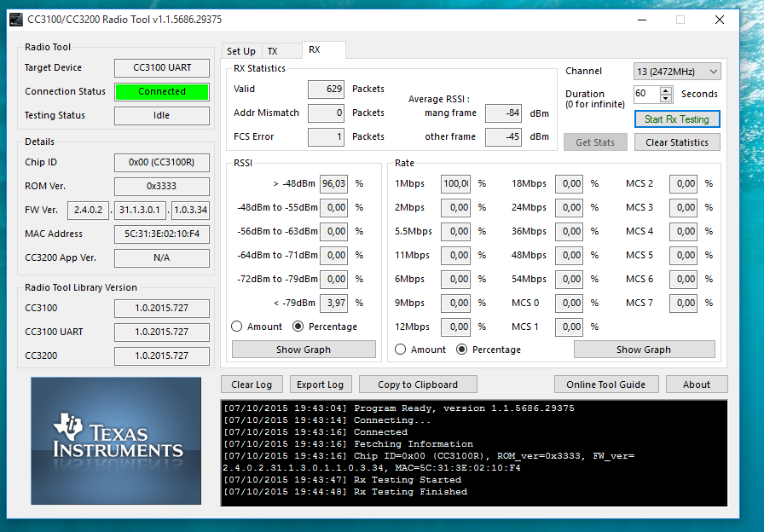This screenshot has height=532, width=764.
Task: Select Percentage radio button under Rate
Action: (x=462, y=350)
